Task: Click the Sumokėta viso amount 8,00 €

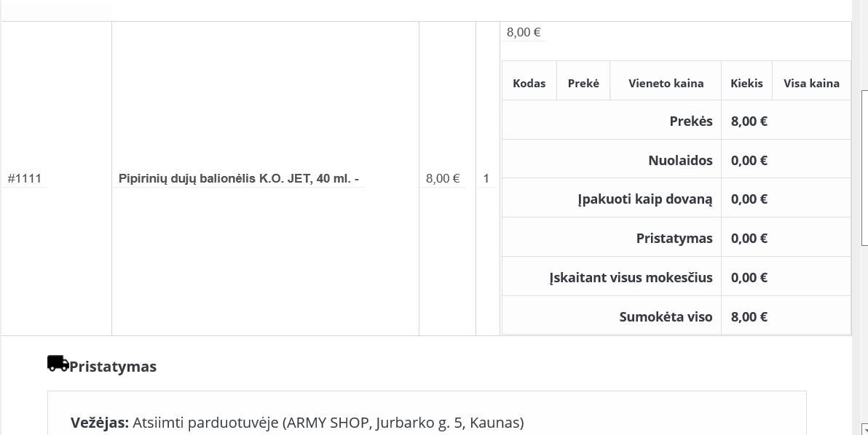Action: [749, 316]
